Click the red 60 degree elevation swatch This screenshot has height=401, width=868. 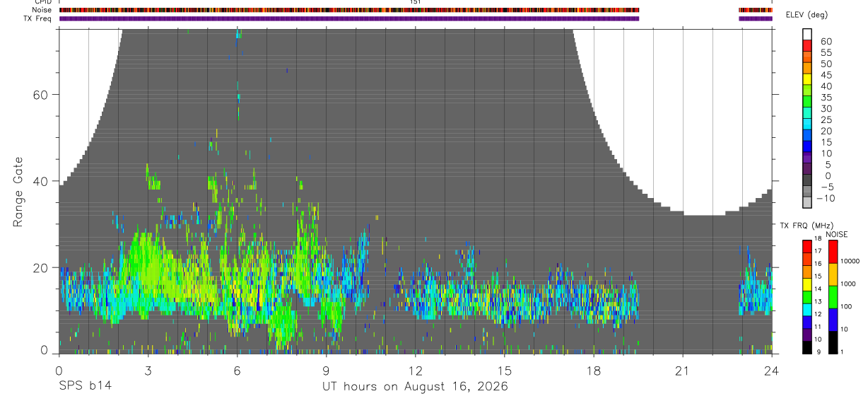tap(807, 45)
